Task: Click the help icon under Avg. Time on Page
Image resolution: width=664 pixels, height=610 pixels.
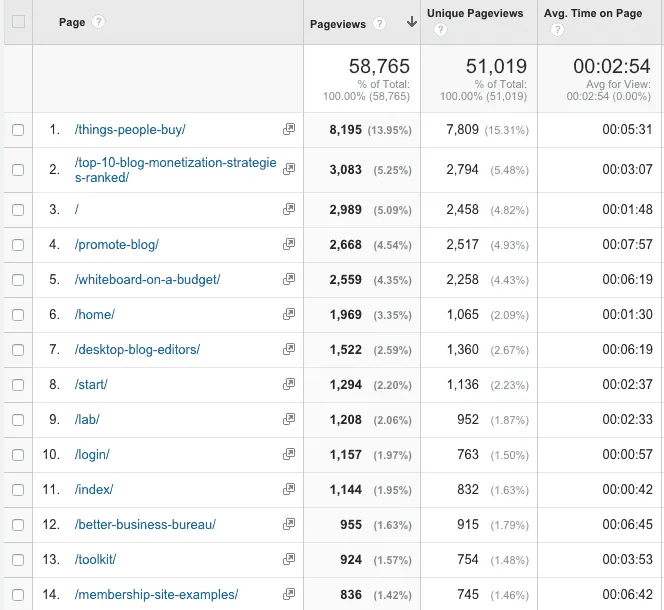Action: coord(557,30)
